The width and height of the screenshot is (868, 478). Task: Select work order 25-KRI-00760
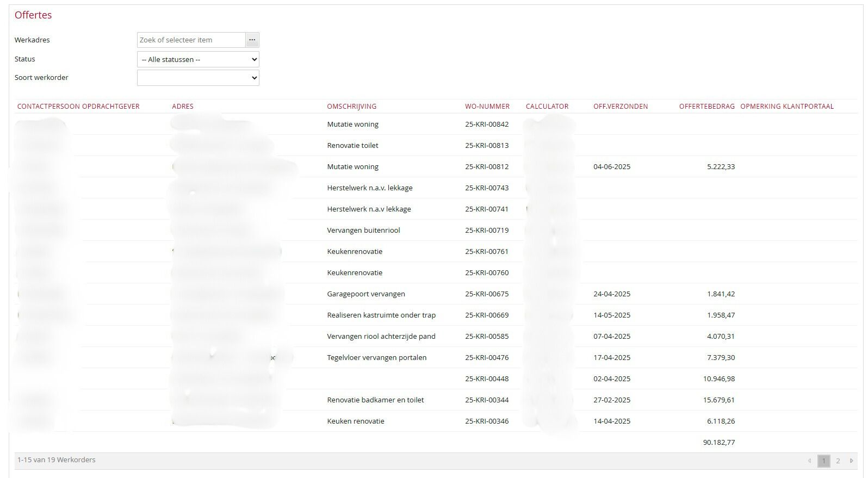click(x=487, y=273)
